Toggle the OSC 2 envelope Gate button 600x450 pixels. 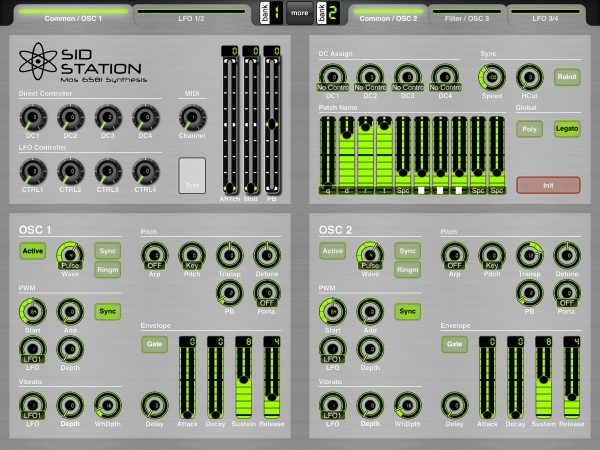455,344
